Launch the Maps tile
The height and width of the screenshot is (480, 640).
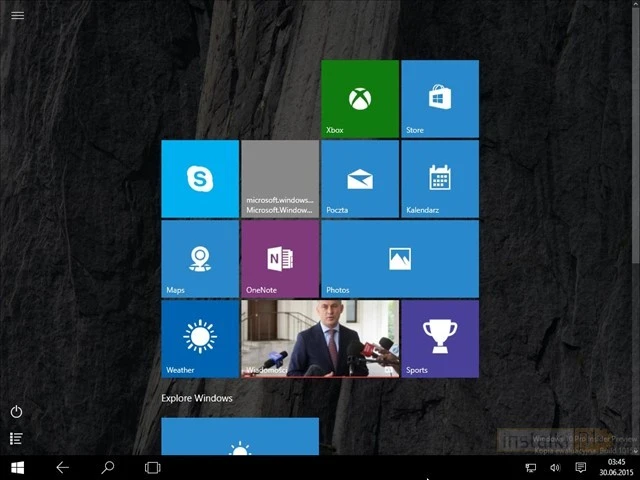pos(200,258)
